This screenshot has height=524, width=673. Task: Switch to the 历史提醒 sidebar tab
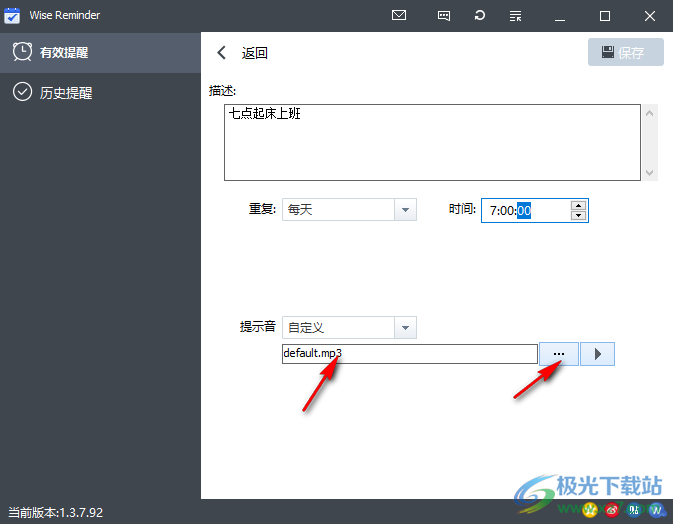(100, 92)
